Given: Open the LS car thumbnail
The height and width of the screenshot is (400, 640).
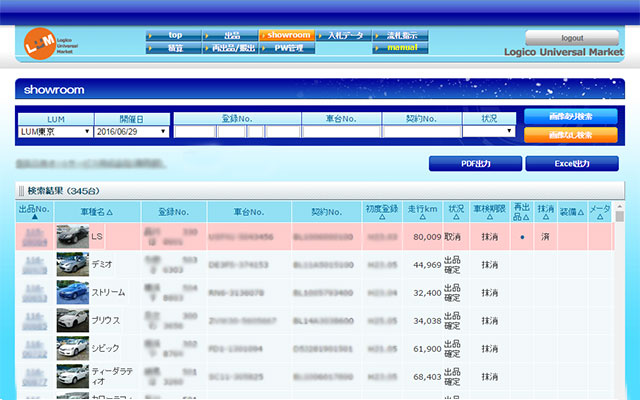Looking at the screenshot, I should (x=73, y=236).
